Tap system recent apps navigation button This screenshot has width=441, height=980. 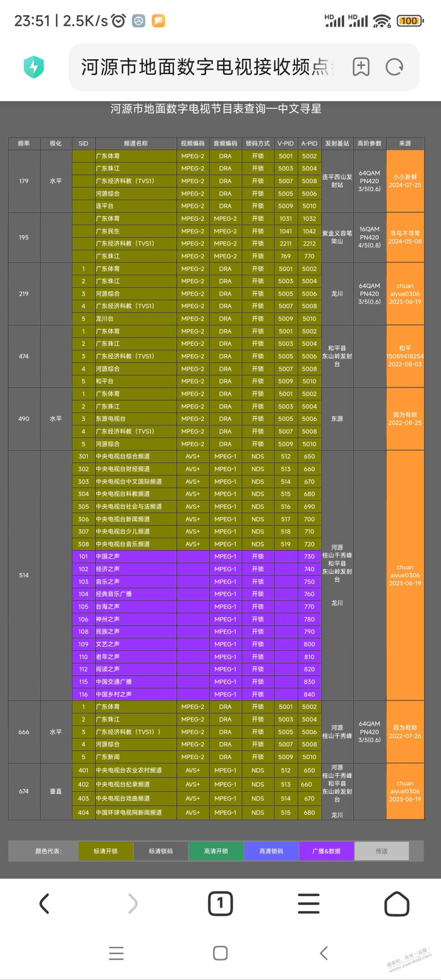116,953
